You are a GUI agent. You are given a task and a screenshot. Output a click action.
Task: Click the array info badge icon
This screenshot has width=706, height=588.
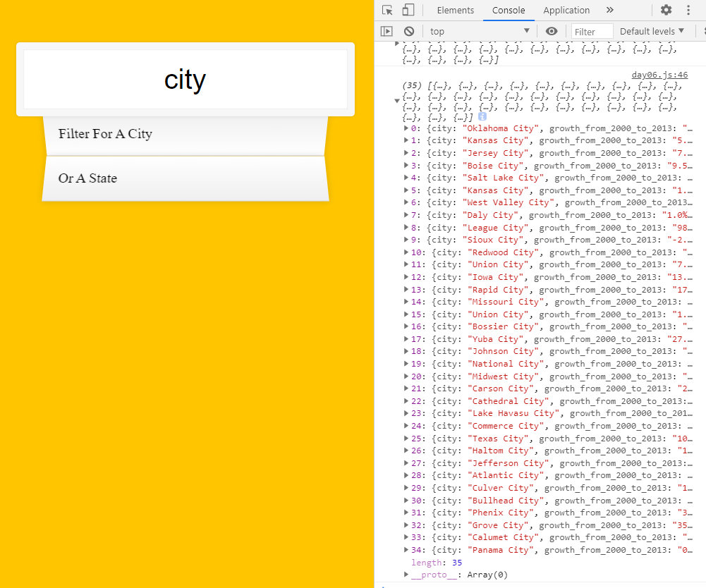click(482, 116)
